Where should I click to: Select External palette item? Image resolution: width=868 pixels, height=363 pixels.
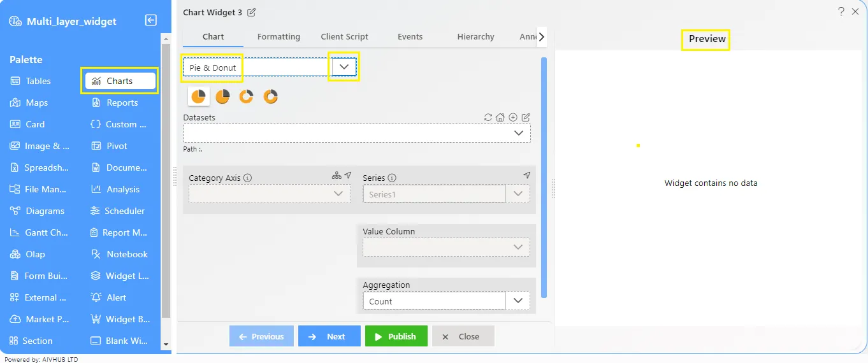tap(40, 297)
